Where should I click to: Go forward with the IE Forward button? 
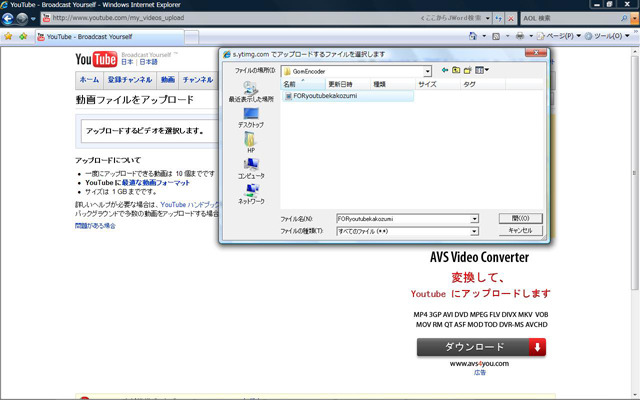pos(22,18)
